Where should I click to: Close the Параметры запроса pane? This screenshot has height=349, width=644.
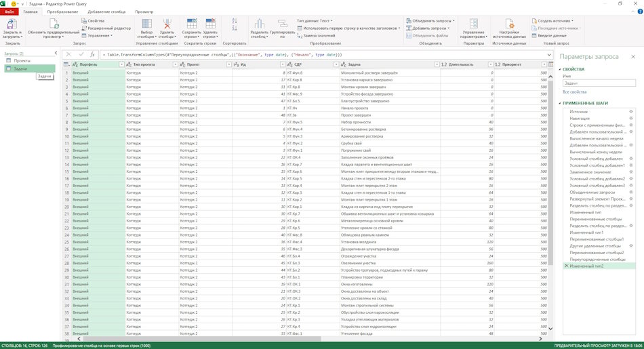pos(633,57)
